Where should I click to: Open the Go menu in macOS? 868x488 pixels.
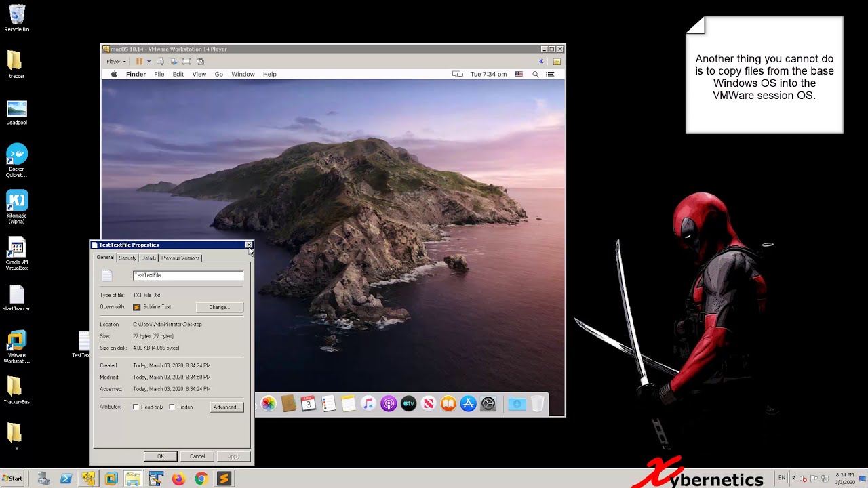218,74
